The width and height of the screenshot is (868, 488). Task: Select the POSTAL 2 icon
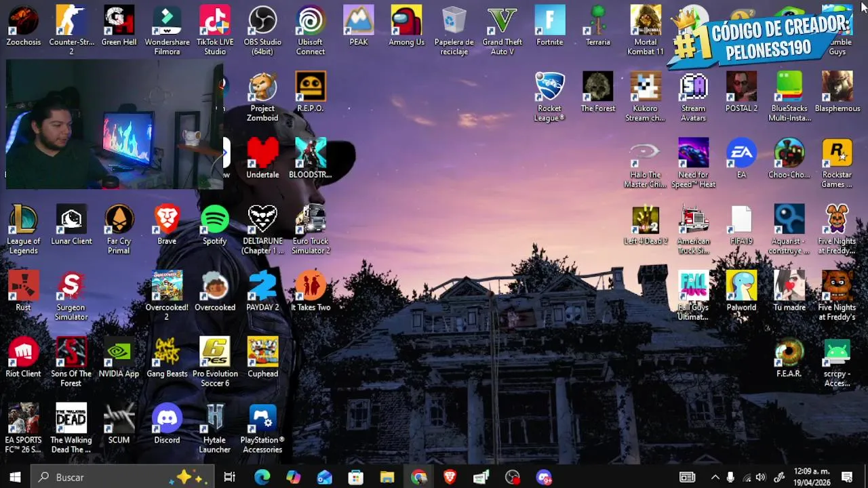741,94
